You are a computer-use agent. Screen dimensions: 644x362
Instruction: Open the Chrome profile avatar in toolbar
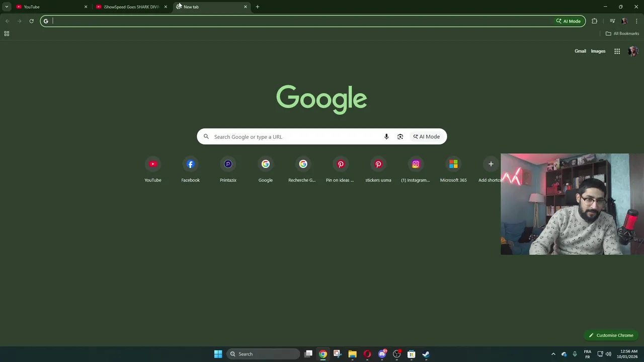(x=624, y=21)
